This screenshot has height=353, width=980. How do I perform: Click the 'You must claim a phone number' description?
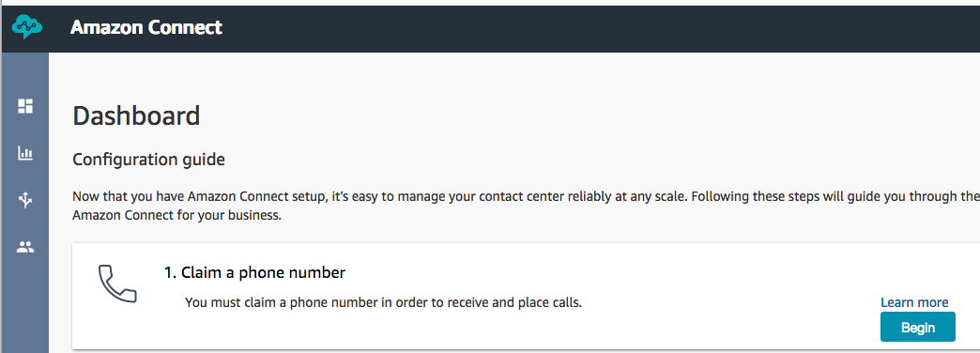[x=383, y=303]
